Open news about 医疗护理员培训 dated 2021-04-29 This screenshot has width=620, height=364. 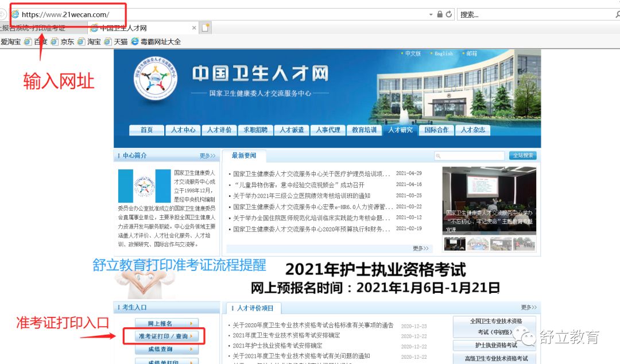point(312,174)
